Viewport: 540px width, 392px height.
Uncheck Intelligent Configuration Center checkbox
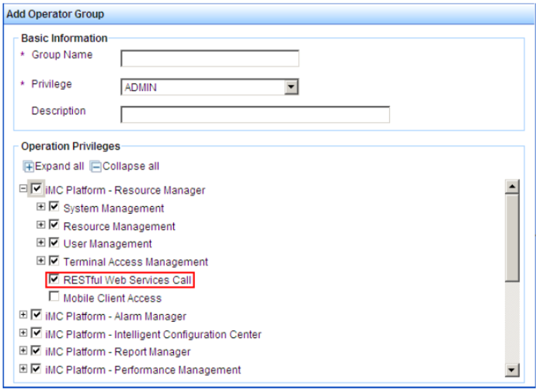[36, 333]
